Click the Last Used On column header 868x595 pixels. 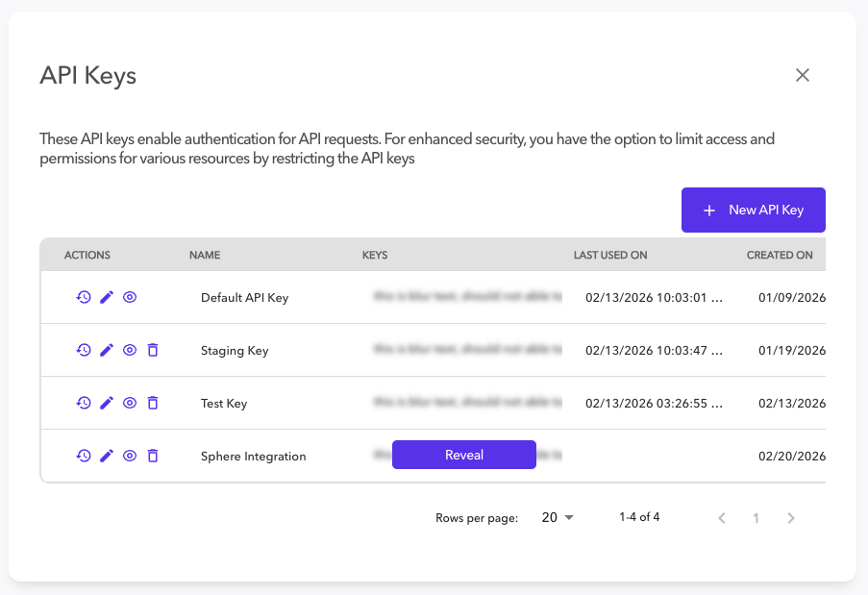[x=610, y=256]
